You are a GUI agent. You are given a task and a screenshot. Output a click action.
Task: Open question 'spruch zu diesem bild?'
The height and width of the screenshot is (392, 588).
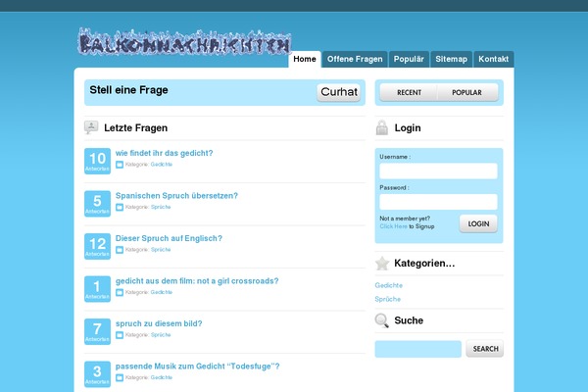point(159,323)
